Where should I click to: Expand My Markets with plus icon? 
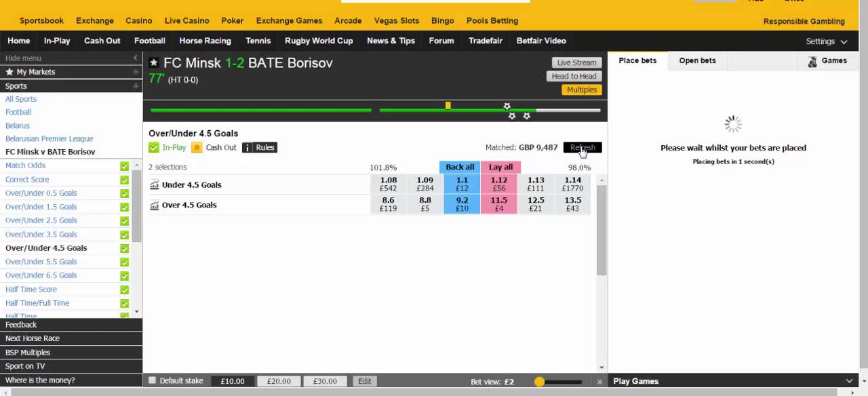136,72
